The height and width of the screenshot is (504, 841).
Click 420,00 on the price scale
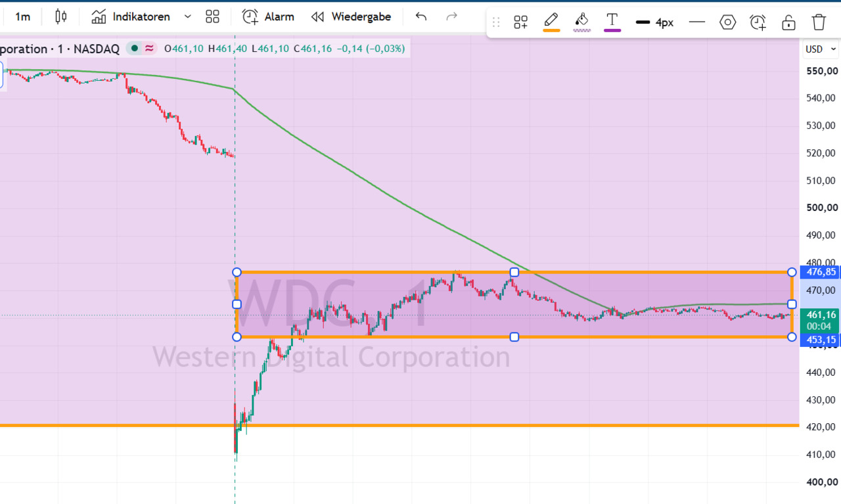coord(822,427)
